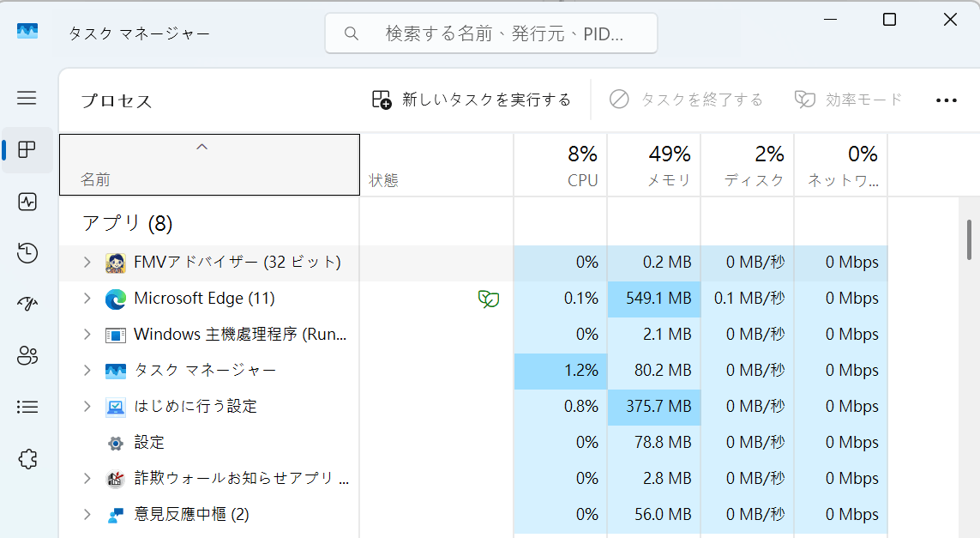Click the タスク マネージャー row icon
This screenshot has height=538, width=980.
pyautogui.click(x=116, y=371)
